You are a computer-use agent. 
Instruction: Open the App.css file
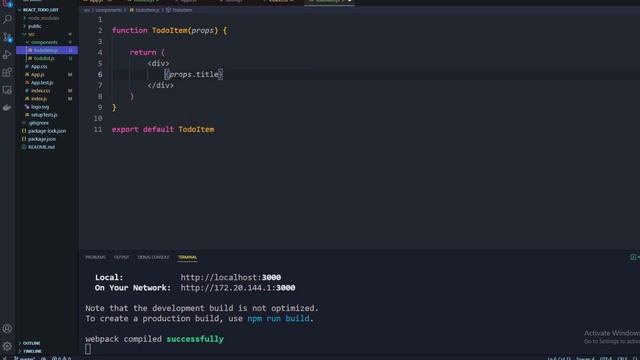coord(39,67)
